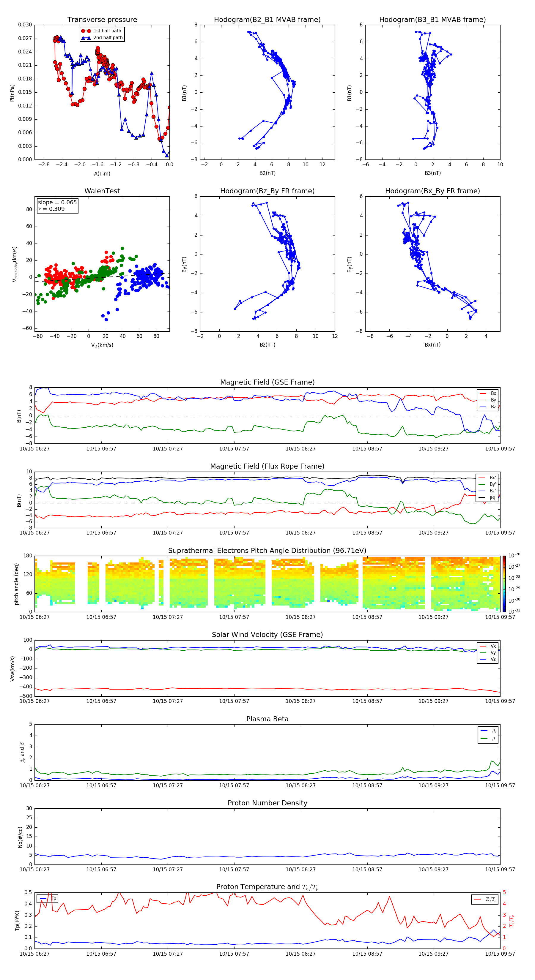Click the |B| legend entry in Flux Rope plot
The width and height of the screenshot is (535, 980).
pos(487,498)
